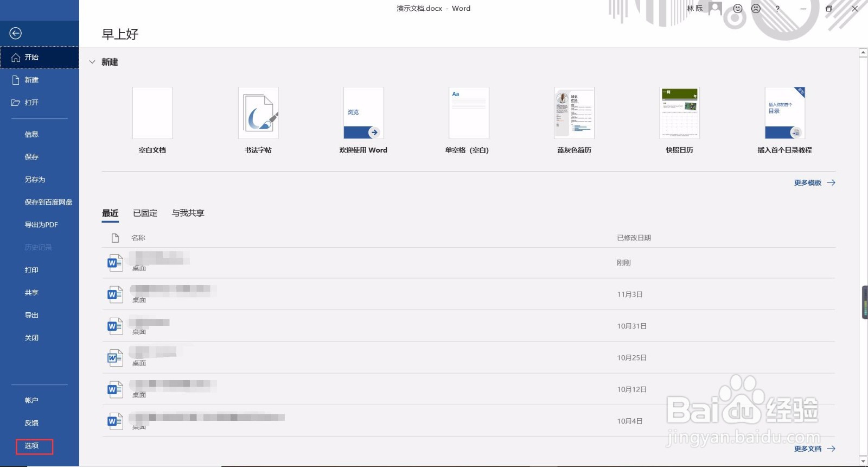Click the 更多模板 link
868x467 pixels.
(814, 183)
